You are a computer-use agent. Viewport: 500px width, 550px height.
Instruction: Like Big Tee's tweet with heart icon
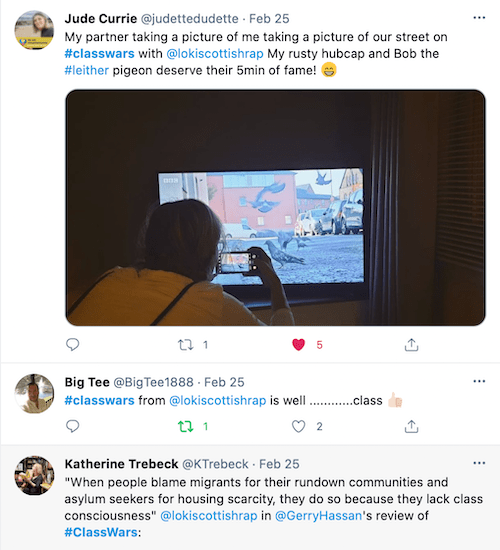298,427
